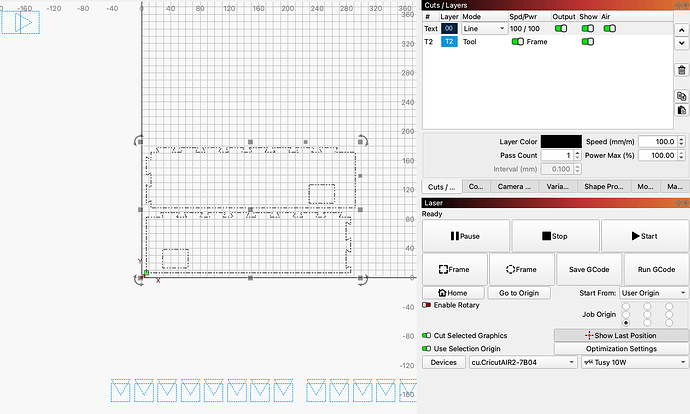Adjust the Pass Count stepper arrows

[x=577, y=155]
